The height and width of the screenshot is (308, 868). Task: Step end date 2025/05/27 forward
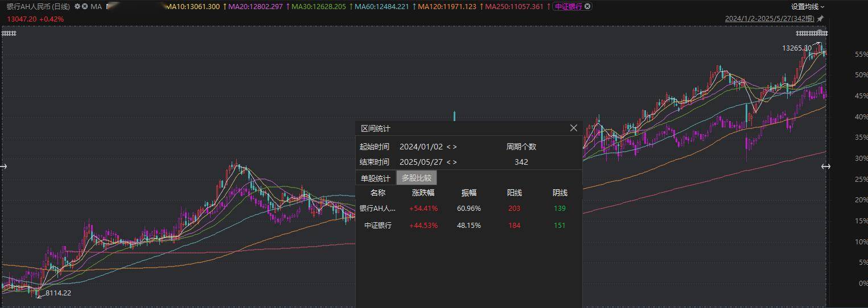(455, 162)
